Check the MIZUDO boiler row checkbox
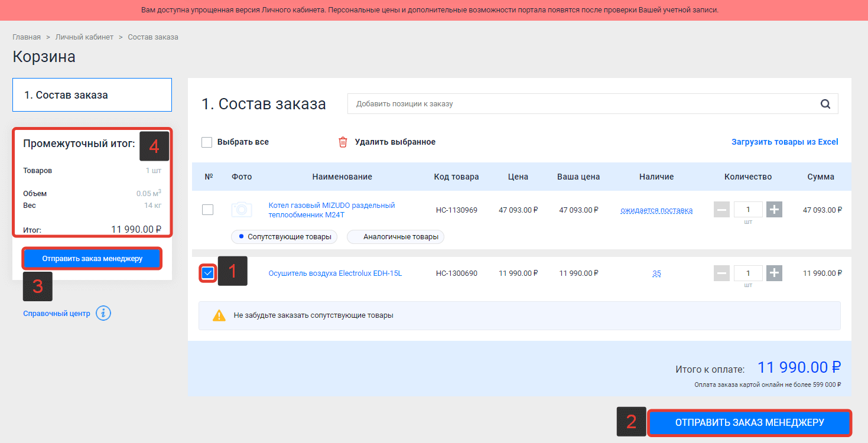868x443 pixels. [207, 210]
